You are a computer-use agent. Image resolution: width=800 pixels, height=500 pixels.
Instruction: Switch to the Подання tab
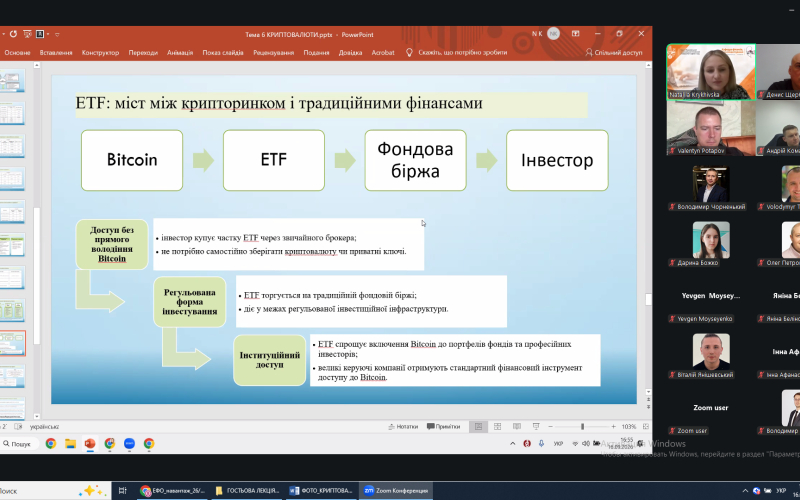[x=316, y=53]
